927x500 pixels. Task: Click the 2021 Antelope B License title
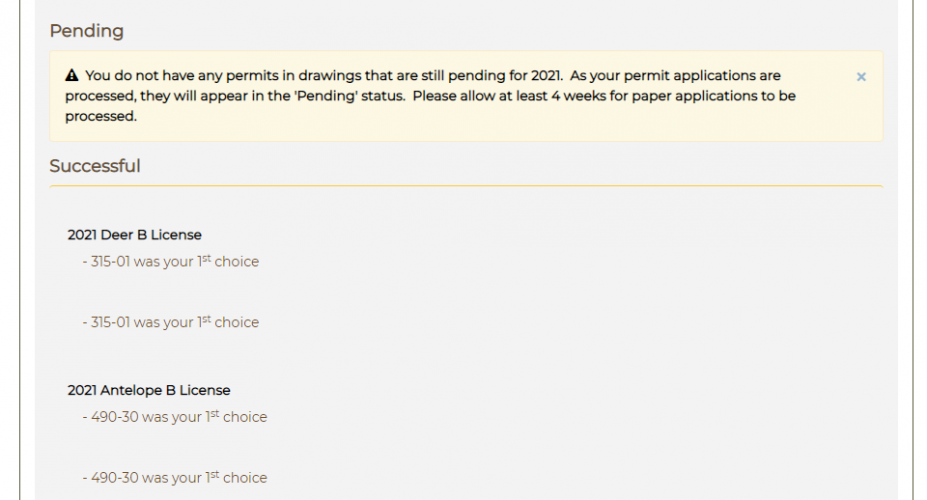(148, 390)
